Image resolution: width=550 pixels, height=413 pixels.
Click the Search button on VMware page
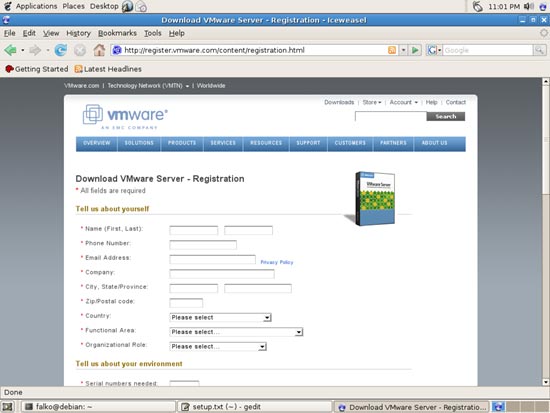446,116
